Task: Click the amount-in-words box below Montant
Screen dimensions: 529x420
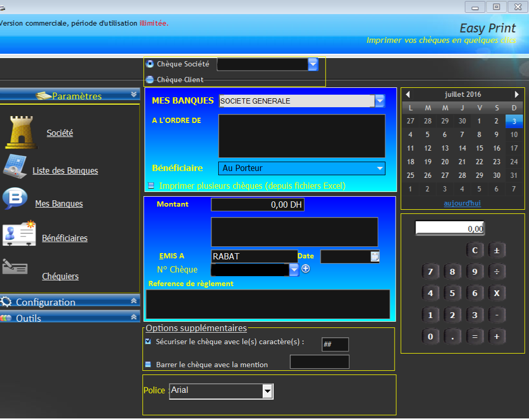Action: (x=295, y=232)
